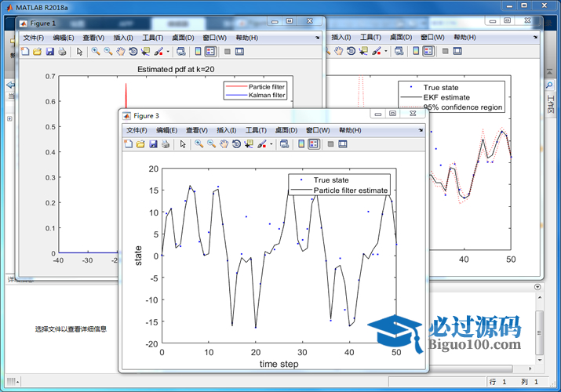
Task: Click Zoom In tool in Figure 3 toolbar
Action: [x=199, y=144]
